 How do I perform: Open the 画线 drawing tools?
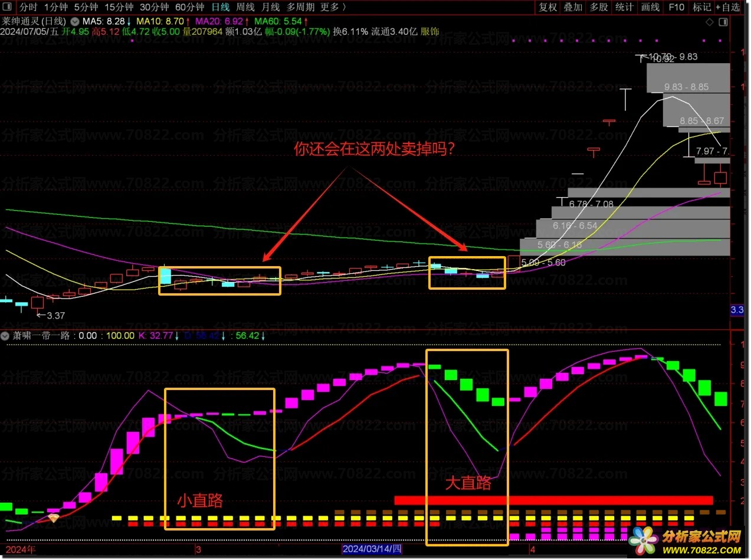coord(650,7)
